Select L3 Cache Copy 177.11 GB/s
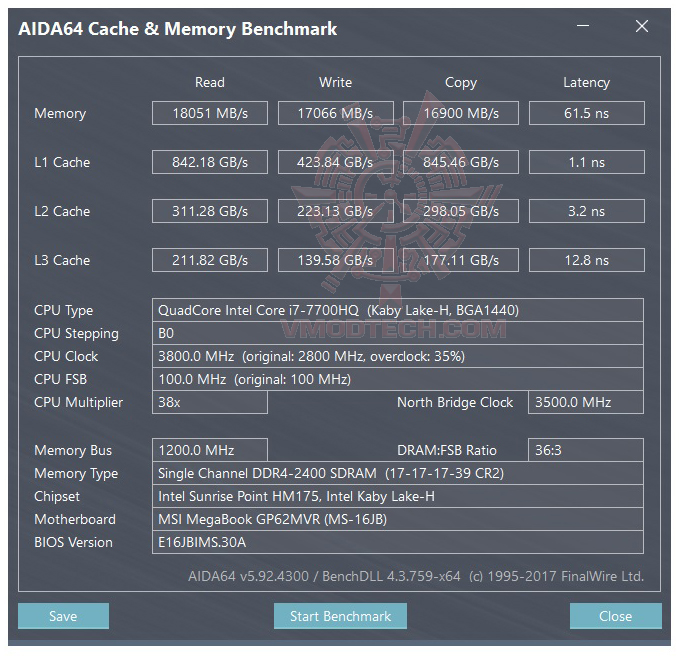The width and height of the screenshot is (684, 656). click(461, 260)
